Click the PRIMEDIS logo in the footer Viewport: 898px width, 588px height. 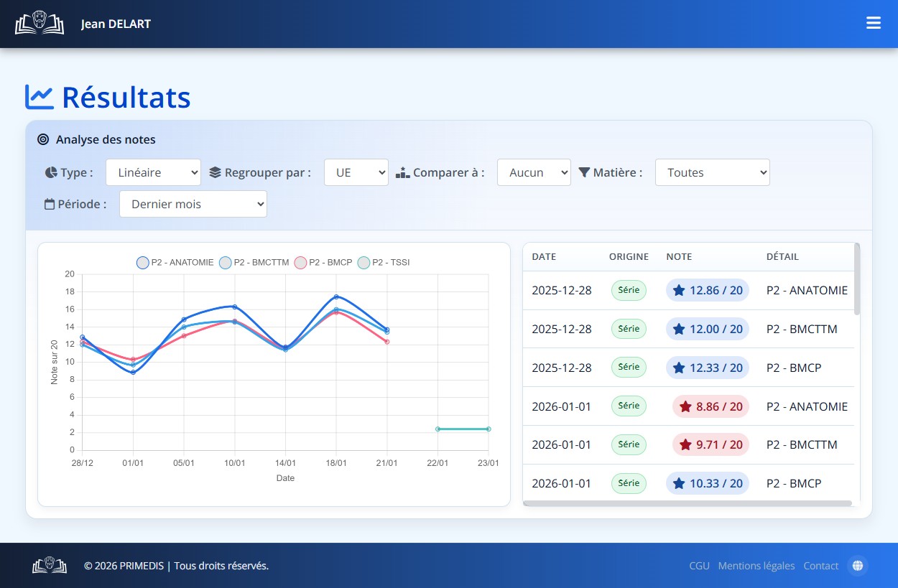(49, 566)
